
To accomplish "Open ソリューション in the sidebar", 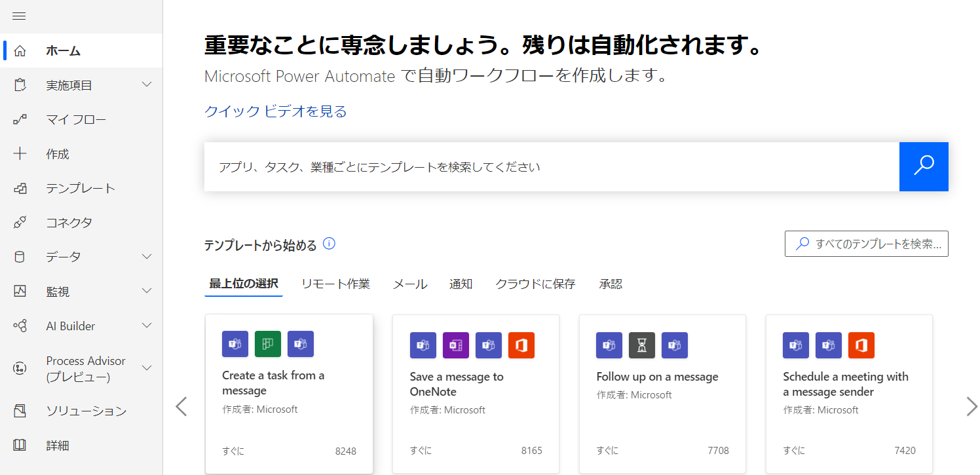I will pos(81,411).
